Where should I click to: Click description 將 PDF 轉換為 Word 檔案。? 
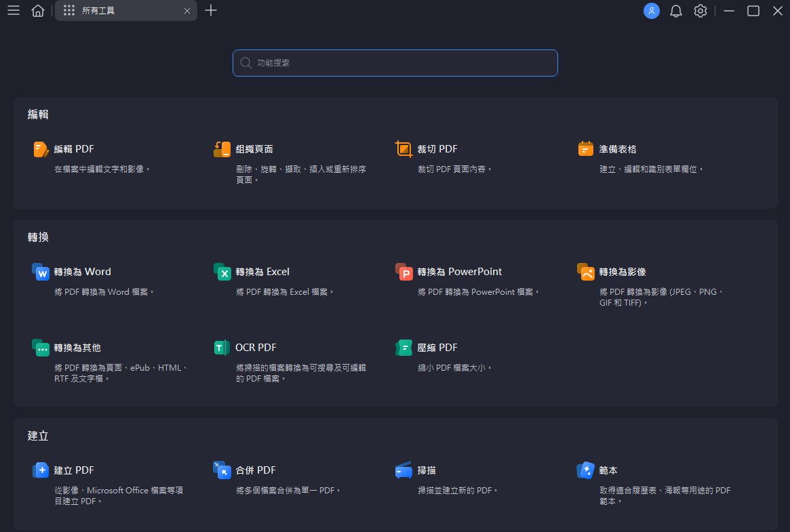point(104,292)
